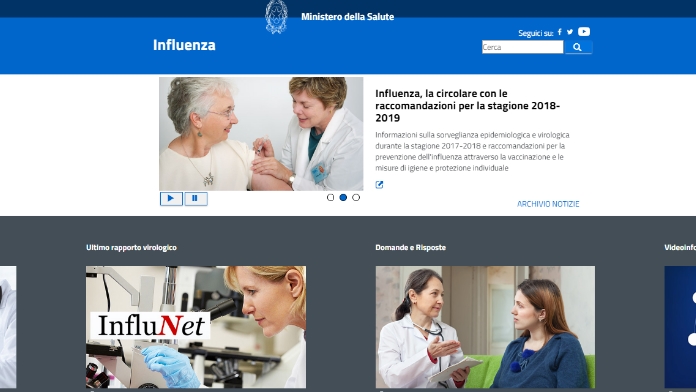This screenshot has height=392, width=696.
Task: Play the news slideshow
Action: pyautogui.click(x=171, y=198)
